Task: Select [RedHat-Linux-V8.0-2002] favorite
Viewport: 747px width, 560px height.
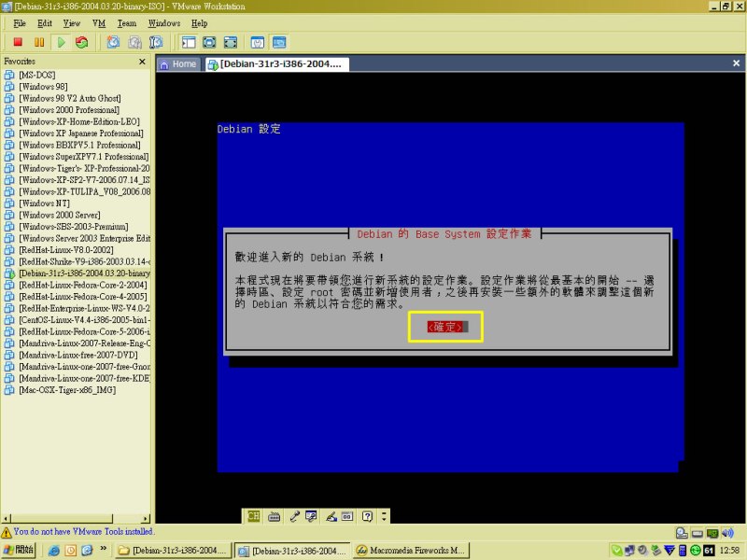Action: 65,250
